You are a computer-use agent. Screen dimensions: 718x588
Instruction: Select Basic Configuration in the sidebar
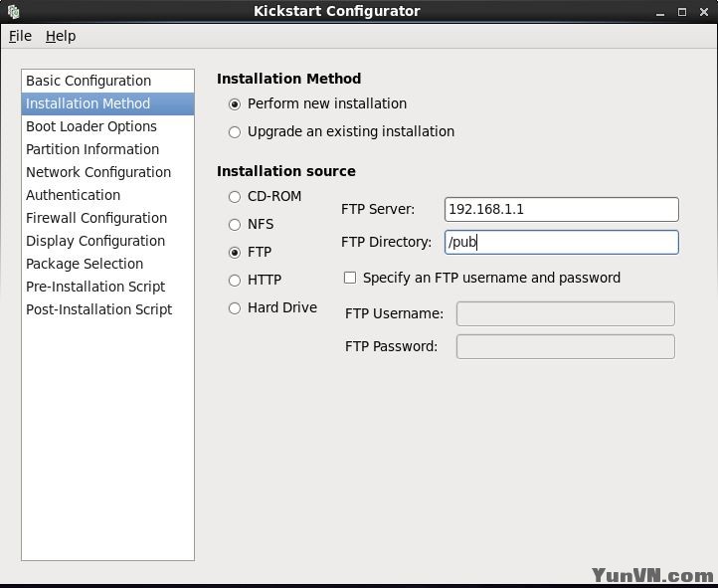pyautogui.click(x=89, y=81)
